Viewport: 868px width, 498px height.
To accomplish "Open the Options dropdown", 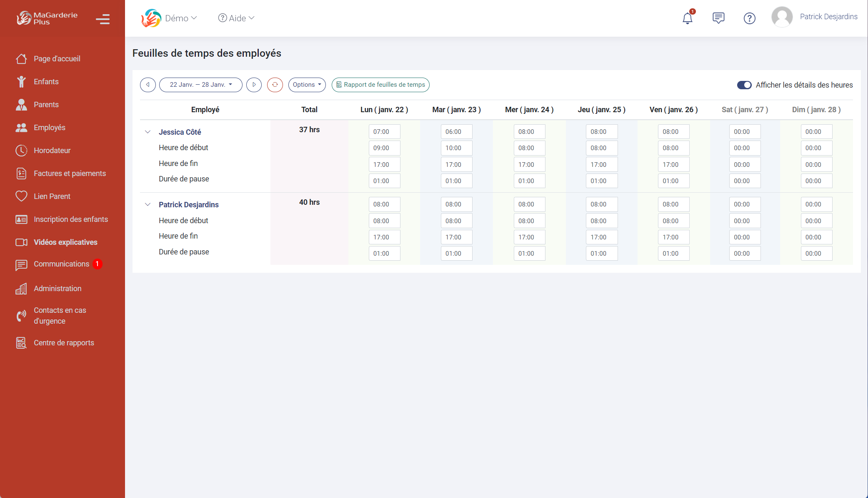I will pos(307,85).
